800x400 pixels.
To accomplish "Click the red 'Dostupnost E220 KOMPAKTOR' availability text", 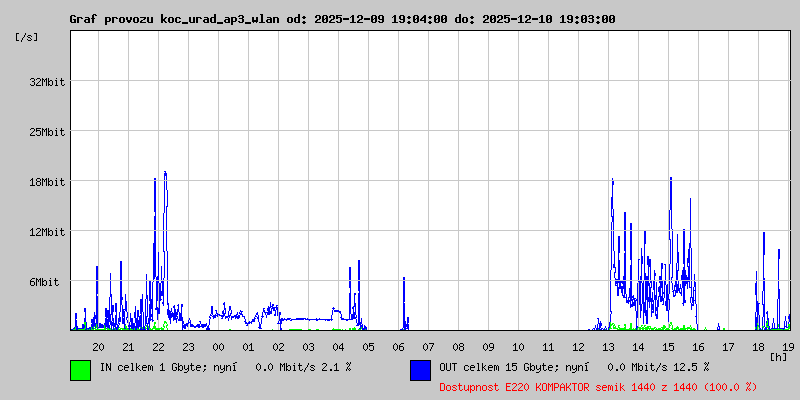I will [x=598, y=388].
